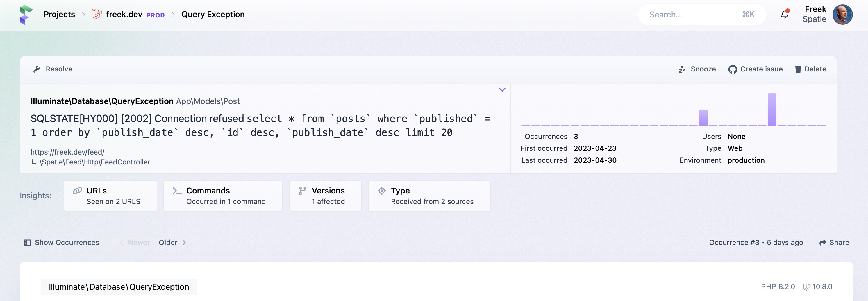This screenshot has width=868, height=301.
Task: Click Occurrence #3 • 5 days ago
Action: [x=756, y=242]
